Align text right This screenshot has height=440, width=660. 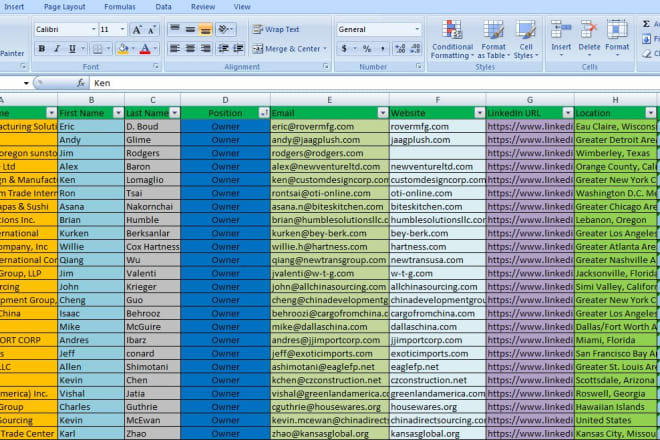pyautogui.click(x=205, y=49)
